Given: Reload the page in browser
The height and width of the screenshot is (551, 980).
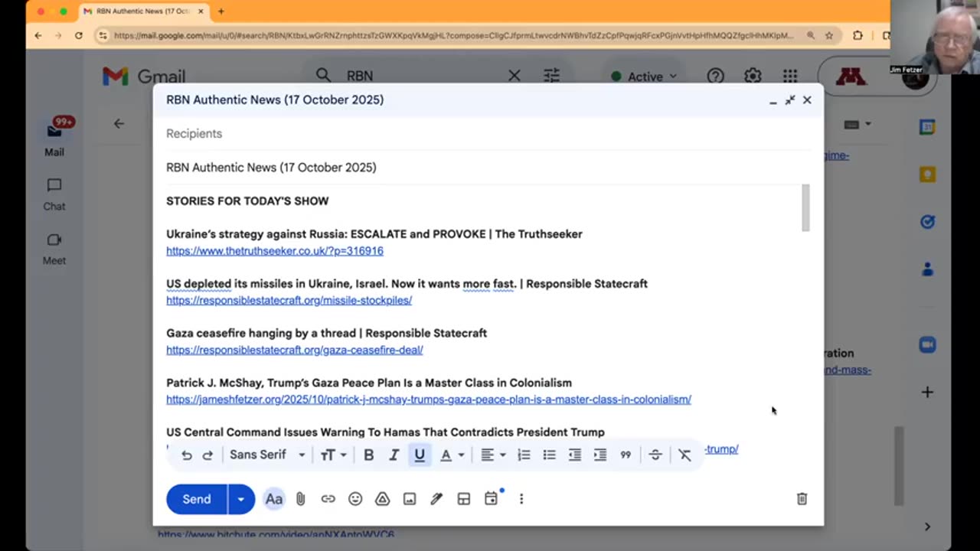Looking at the screenshot, I should pyautogui.click(x=78, y=35).
